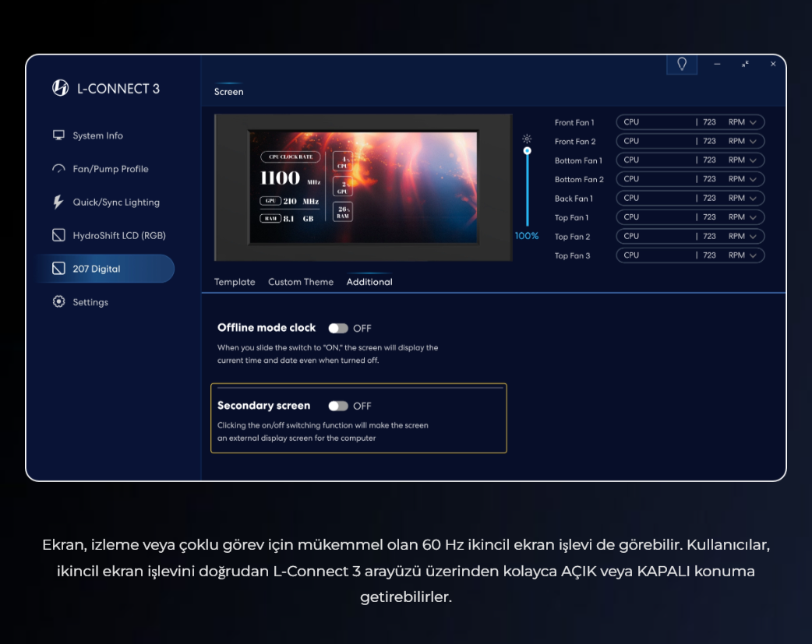Go to Quick/Sync Lighting

[116, 202]
